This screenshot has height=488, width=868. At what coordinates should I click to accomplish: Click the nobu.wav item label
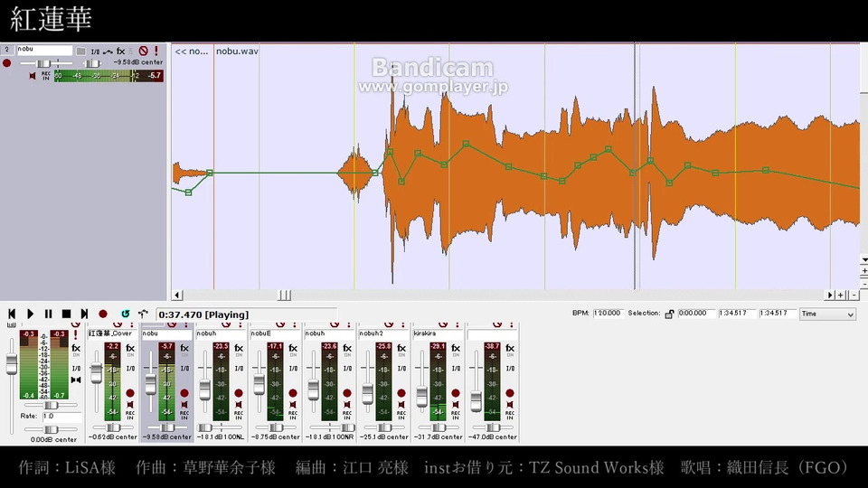[x=237, y=51]
